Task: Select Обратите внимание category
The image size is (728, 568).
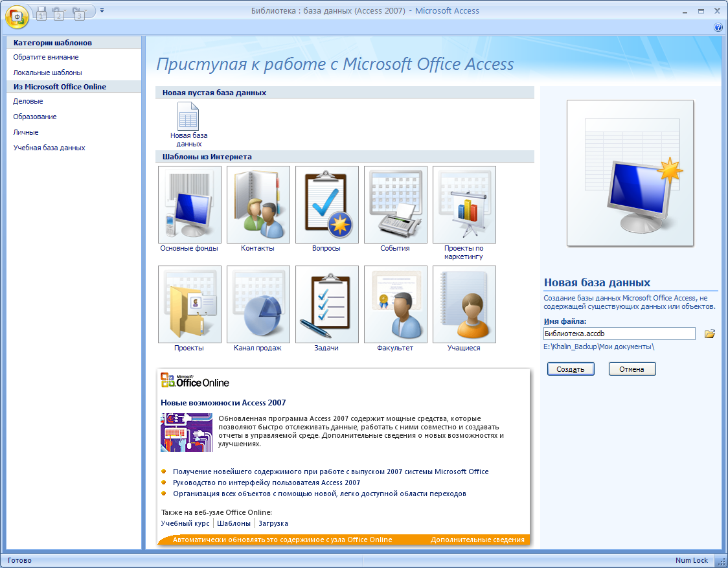Action: click(46, 57)
